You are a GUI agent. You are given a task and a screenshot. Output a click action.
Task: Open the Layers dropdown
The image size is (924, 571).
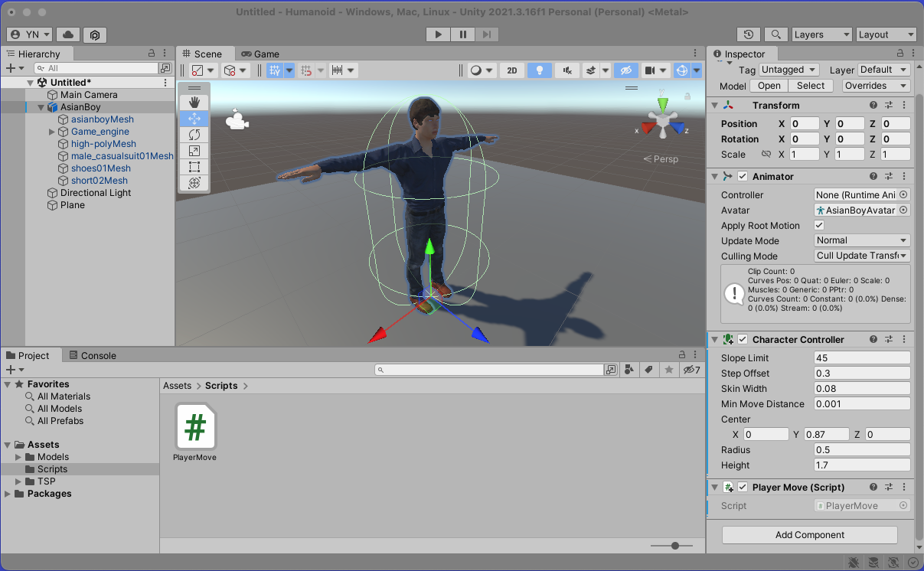821,34
